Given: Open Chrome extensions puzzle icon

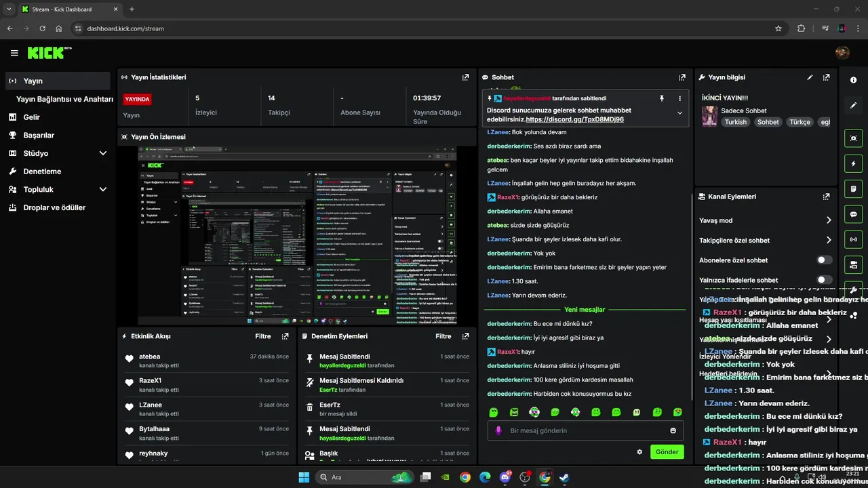Looking at the screenshot, I should 802,28.
